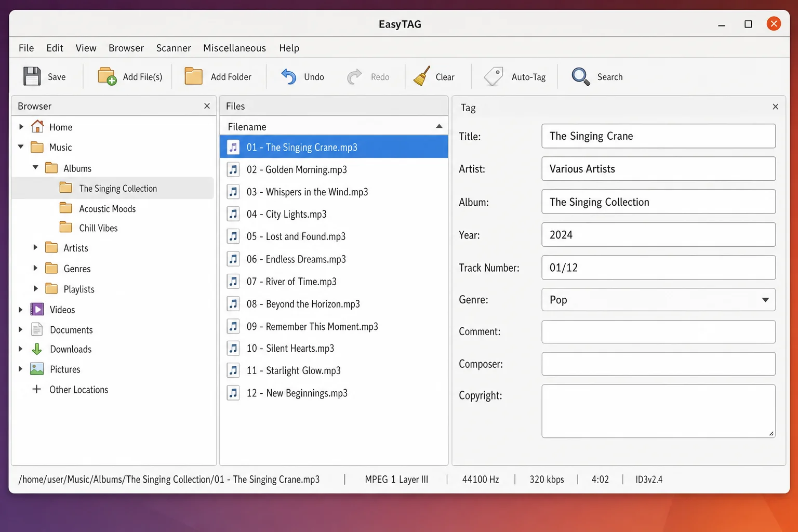Click the Chill Vibes folder icon

[x=66, y=228]
